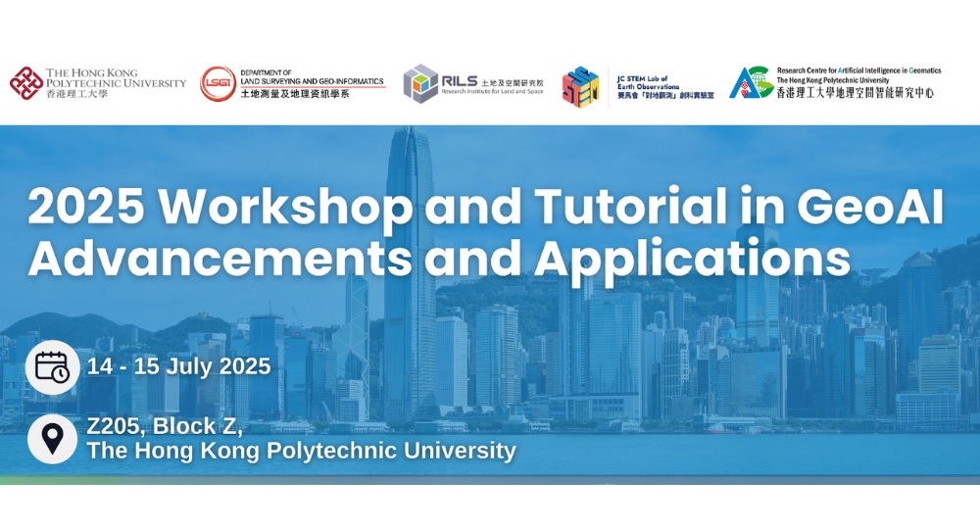Select JC STEM Lab of Earth Observations text

(x=655, y=81)
